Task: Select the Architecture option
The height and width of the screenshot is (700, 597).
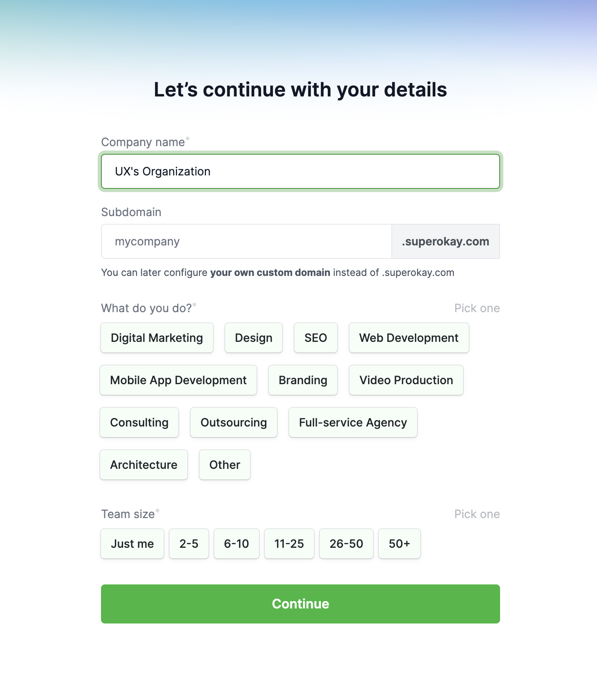Action: [144, 465]
